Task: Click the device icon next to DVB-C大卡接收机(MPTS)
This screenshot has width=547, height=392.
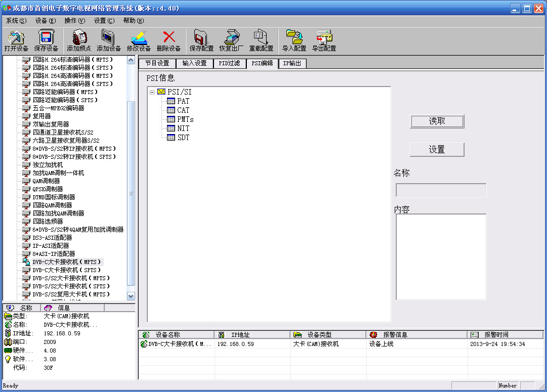Action: tap(26, 262)
